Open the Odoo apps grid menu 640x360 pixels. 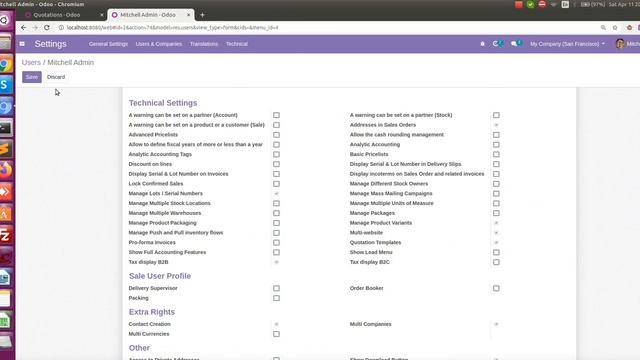coord(22,44)
